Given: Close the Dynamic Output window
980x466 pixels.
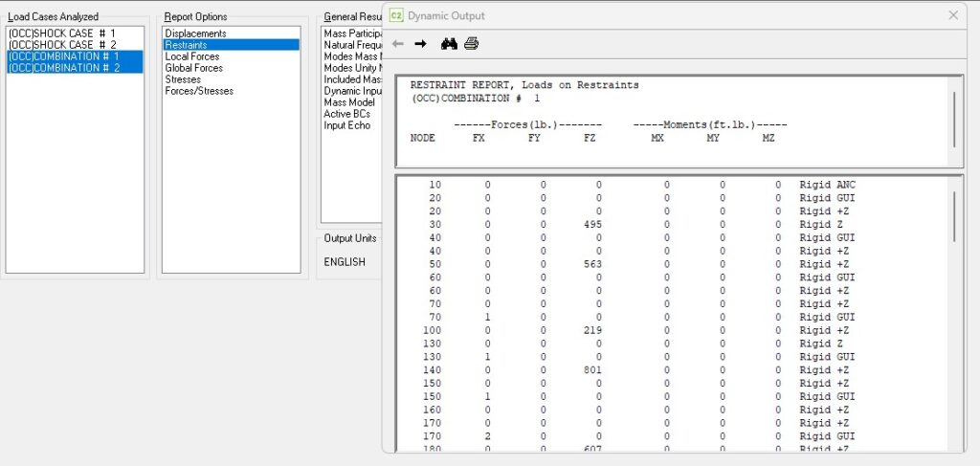Looking at the screenshot, I should (952, 15).
